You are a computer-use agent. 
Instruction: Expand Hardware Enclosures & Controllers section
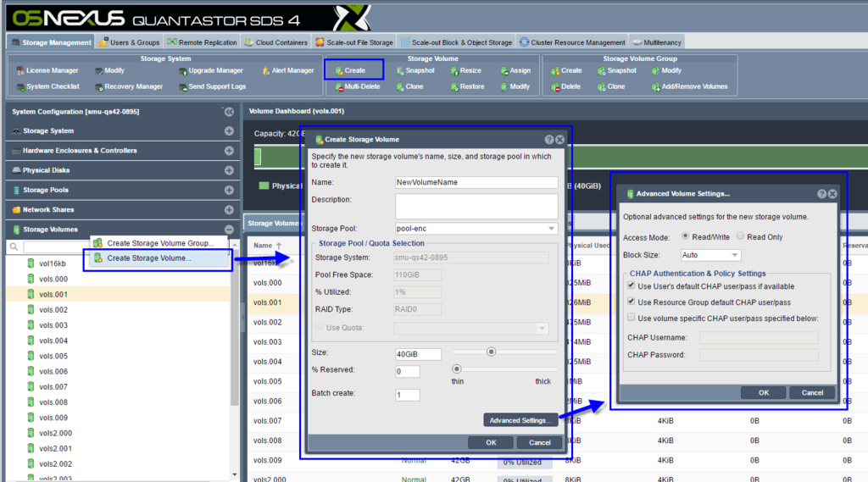click(x=229, y=151)
